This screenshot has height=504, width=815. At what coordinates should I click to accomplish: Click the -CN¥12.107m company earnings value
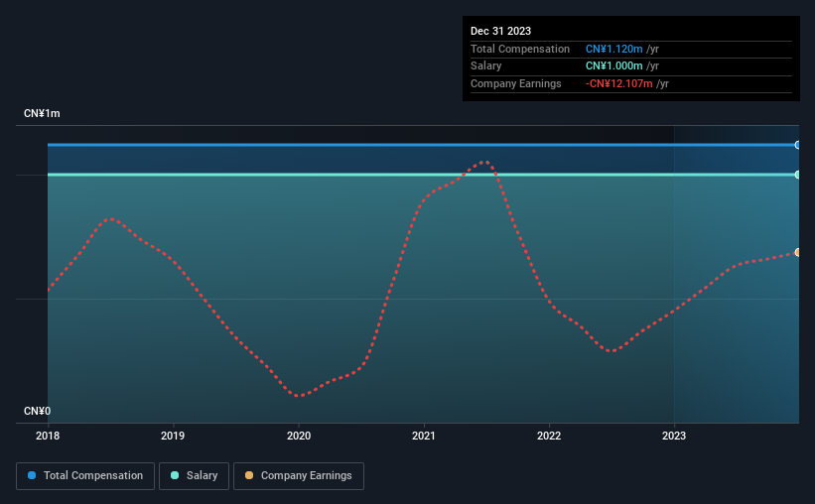pyautogui.click(x=618, y=83)
